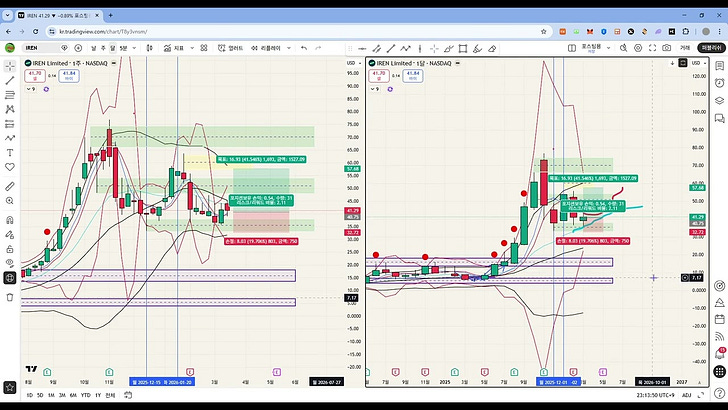Expand left chart indicator legend chevron 9
Screen dimensions: 728x410
point(31,89)
